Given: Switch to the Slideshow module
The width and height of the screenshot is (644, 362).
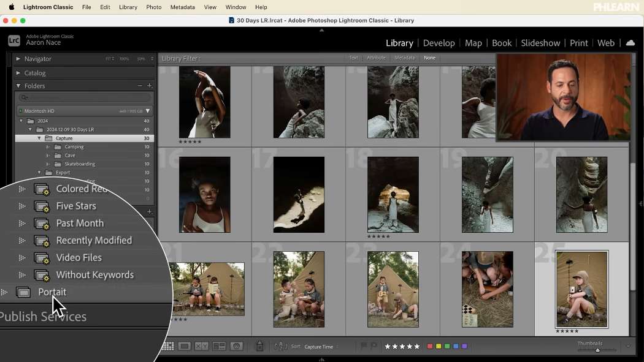Looking at the screenshot, I should coord(540,43).
